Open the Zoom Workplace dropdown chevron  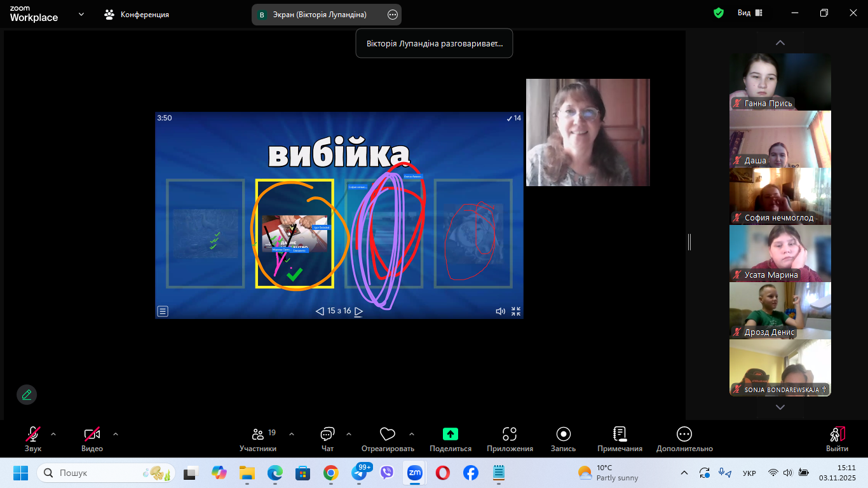point(81,14)
